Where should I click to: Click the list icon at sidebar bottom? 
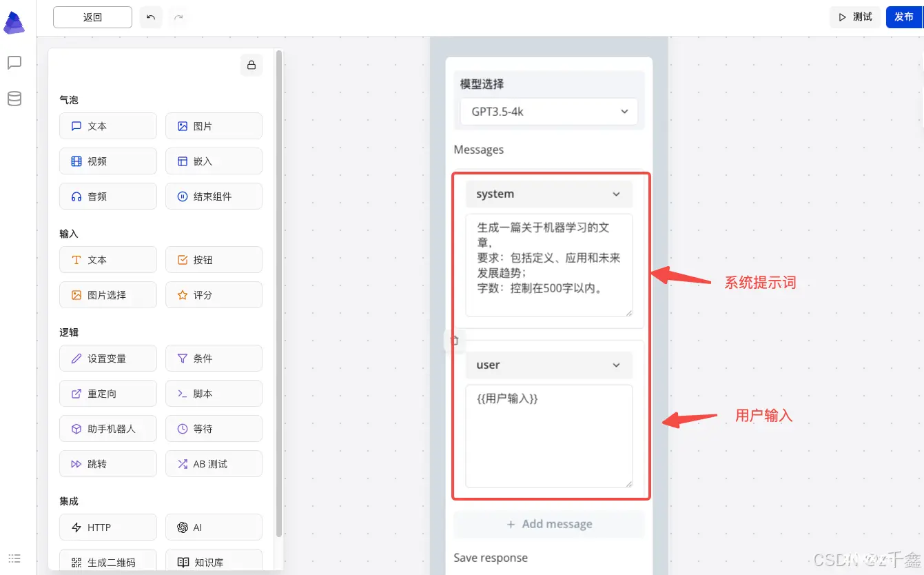[14, 558]
